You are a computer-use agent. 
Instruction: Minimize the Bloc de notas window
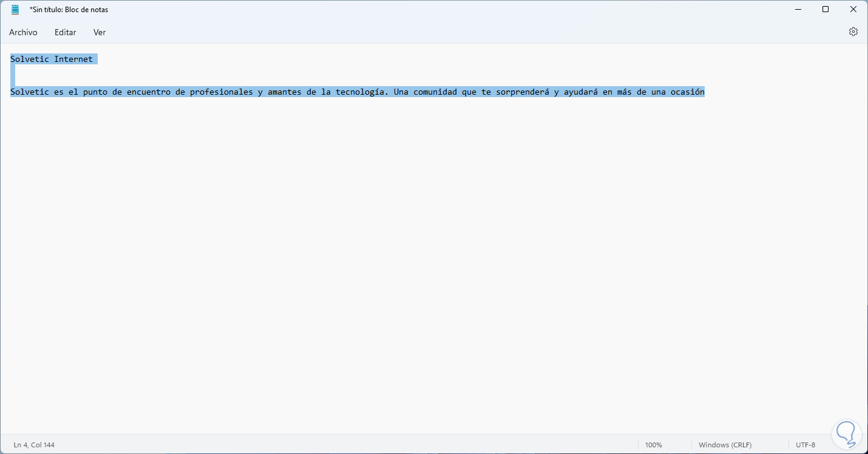(798, 9)
